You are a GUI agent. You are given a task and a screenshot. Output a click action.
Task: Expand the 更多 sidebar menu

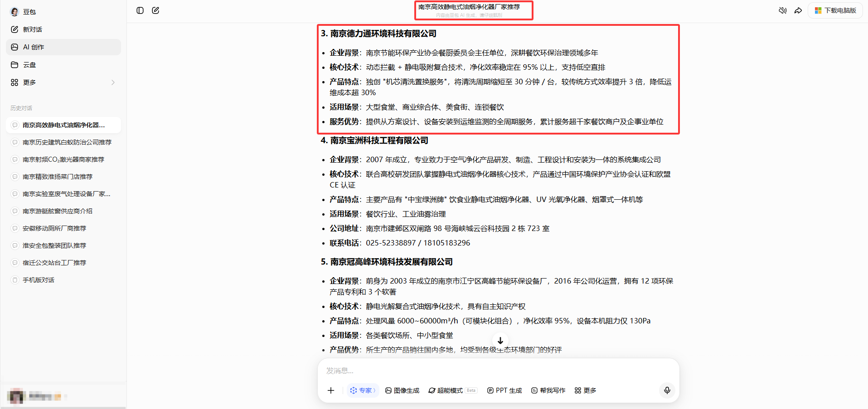tap(63, 82)
